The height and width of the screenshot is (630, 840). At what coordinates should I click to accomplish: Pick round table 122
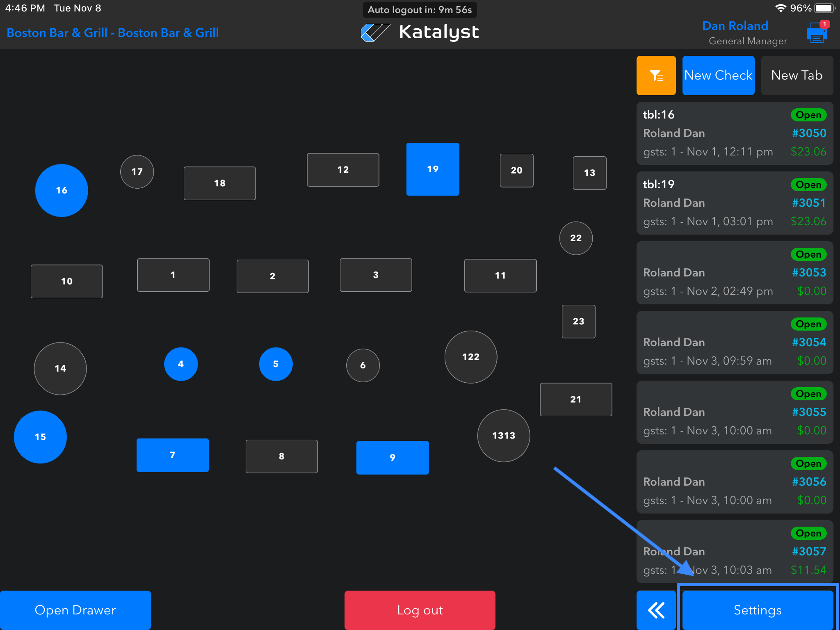(x=470, y=357)
